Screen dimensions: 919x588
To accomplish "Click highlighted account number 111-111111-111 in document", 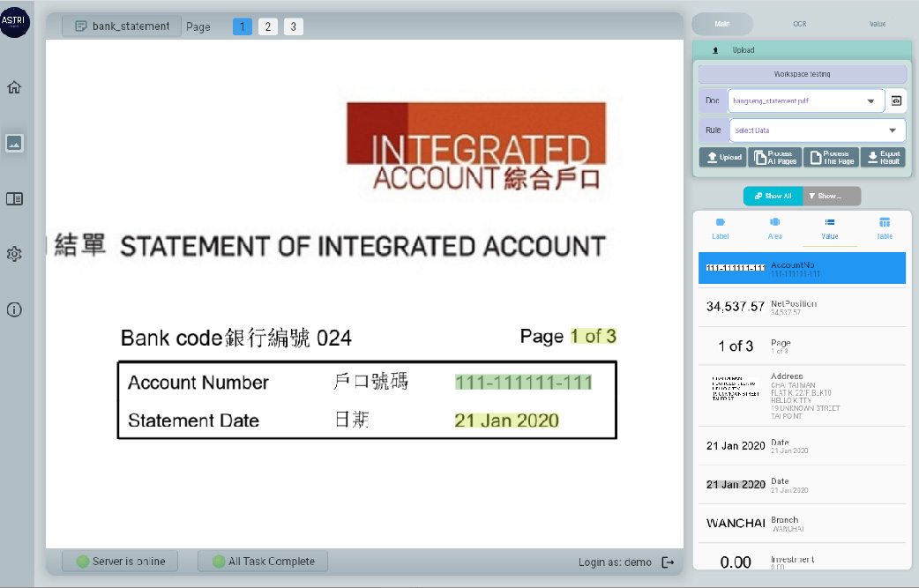I will [x=523, y=383].
